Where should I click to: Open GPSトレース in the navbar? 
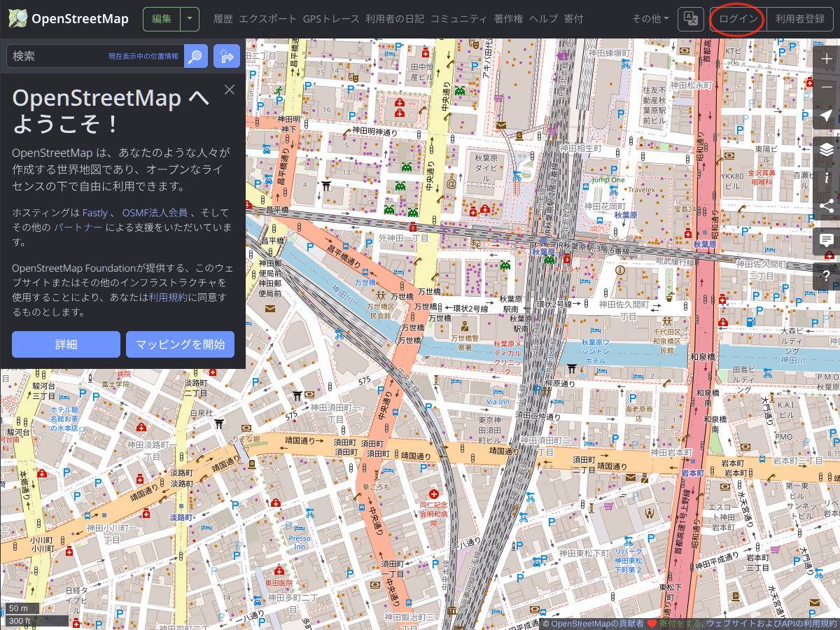click(x=331, y=19)
